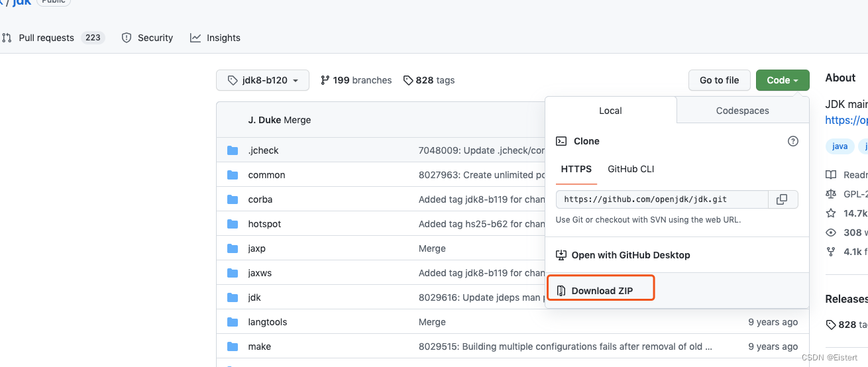Open the hotspot folder
Image resolution: width=868 pixels, height=367 pixels.
click(264, 224)
